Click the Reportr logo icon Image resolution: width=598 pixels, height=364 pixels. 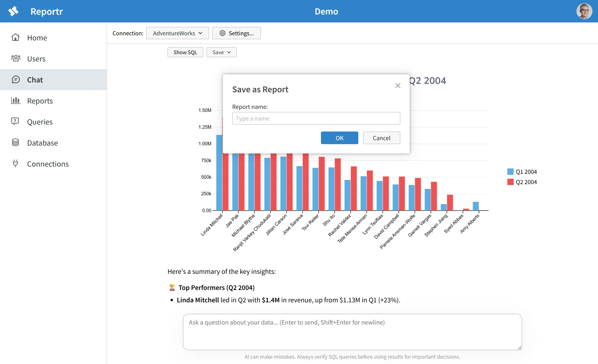click(13, 11)
